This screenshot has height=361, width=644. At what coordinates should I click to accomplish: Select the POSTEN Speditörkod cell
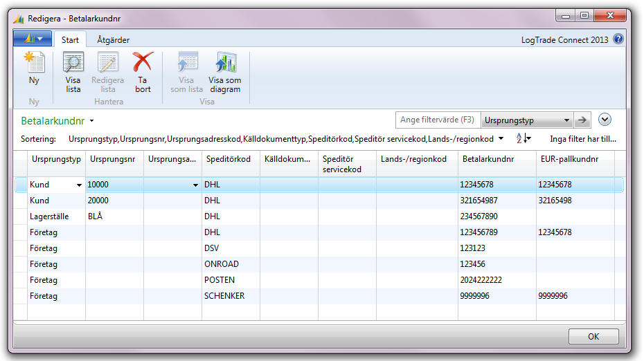(231, 280)
